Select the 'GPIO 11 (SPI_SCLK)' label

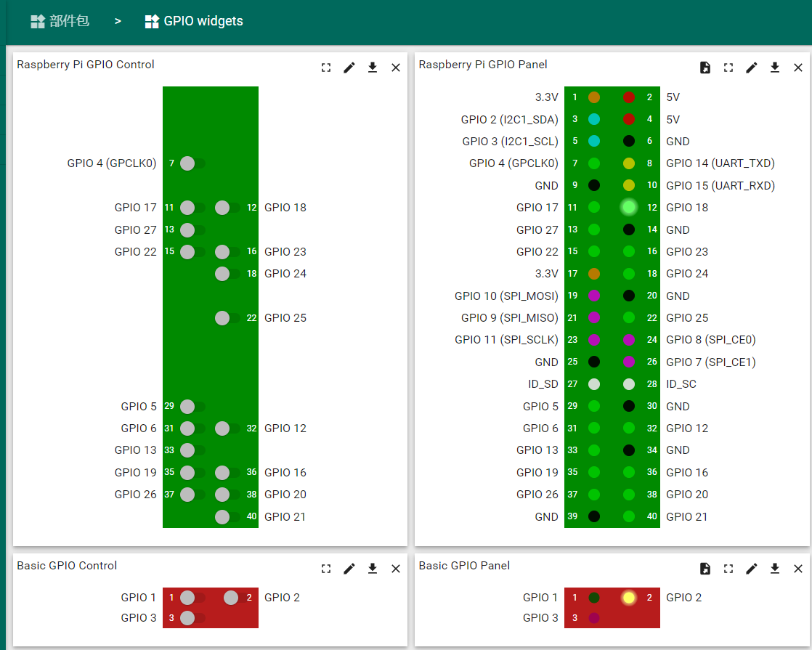[506, 340]
